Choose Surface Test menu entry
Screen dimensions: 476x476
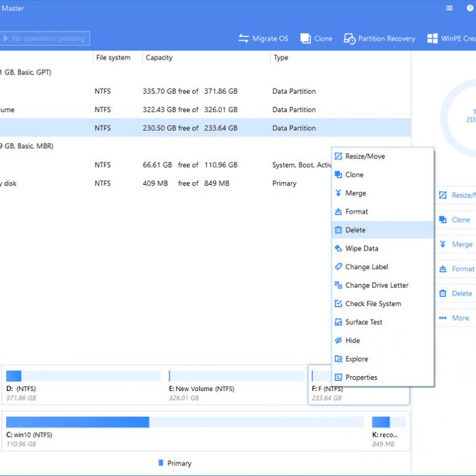382,322
